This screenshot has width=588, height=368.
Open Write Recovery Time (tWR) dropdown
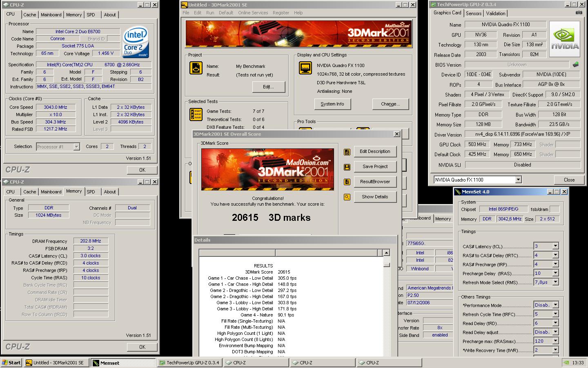coord(555,350)
